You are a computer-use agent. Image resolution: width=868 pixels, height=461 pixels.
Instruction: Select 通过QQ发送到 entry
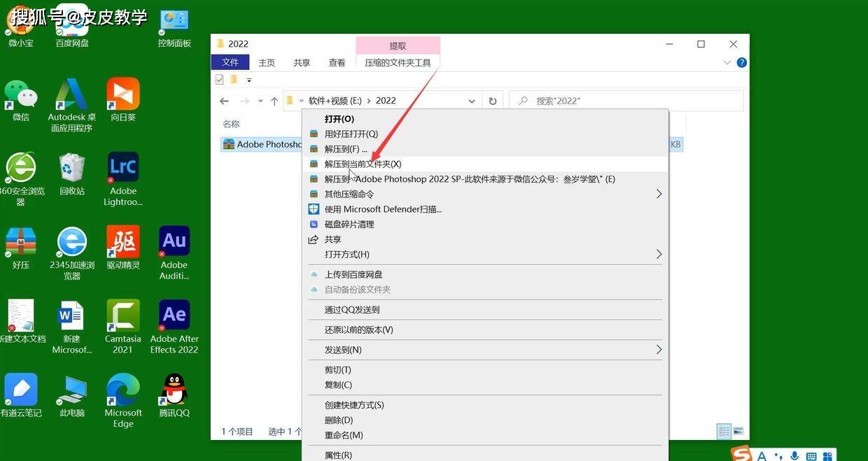pyautogui.click(x=486, y=309)
